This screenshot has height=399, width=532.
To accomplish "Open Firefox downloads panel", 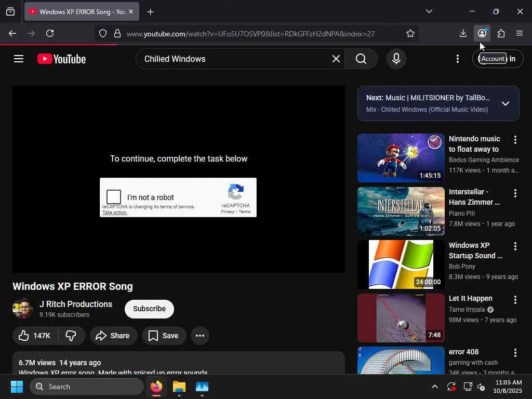I will [x=463, y=33].
